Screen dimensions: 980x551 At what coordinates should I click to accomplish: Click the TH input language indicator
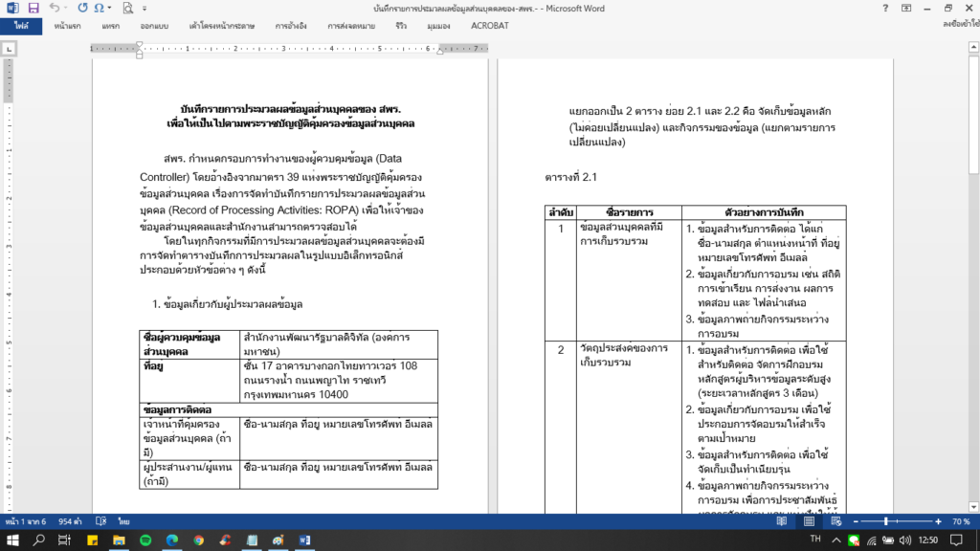815,540
